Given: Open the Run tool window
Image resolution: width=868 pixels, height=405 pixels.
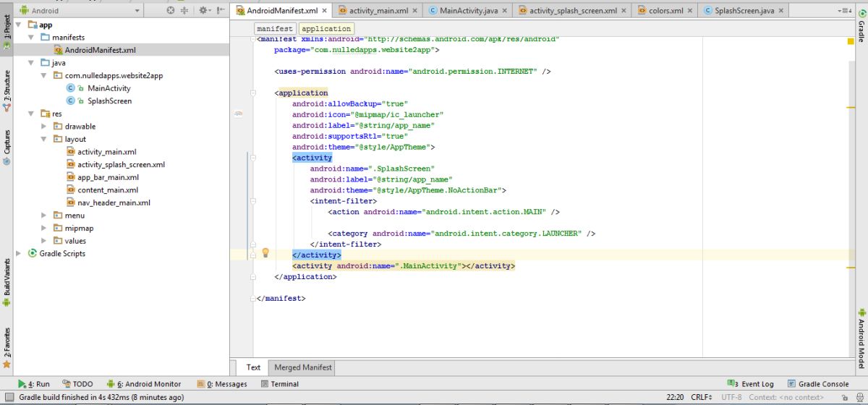Looking at the screenshot, I should pyautogui.click(x=33, y=384).
